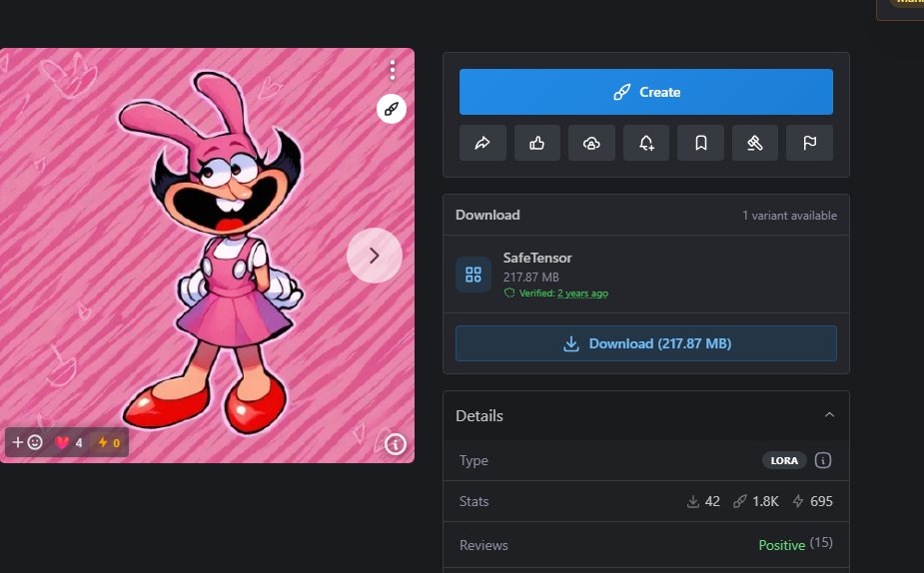Click the cloud lock icon button
Viewport: 924px width, 573px height.
591,143
